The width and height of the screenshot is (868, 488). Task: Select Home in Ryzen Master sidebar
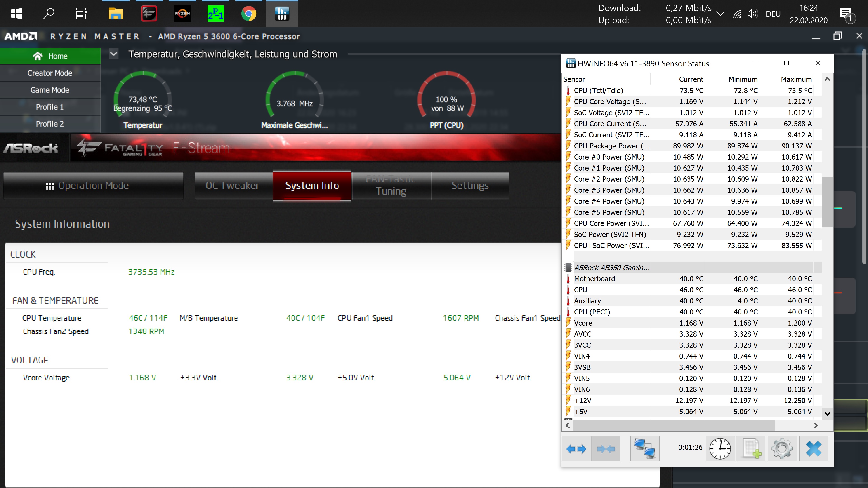[x=50, y=56]
